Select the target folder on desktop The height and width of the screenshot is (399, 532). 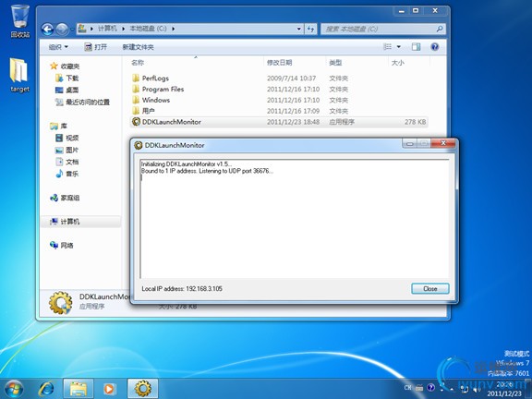19,75
